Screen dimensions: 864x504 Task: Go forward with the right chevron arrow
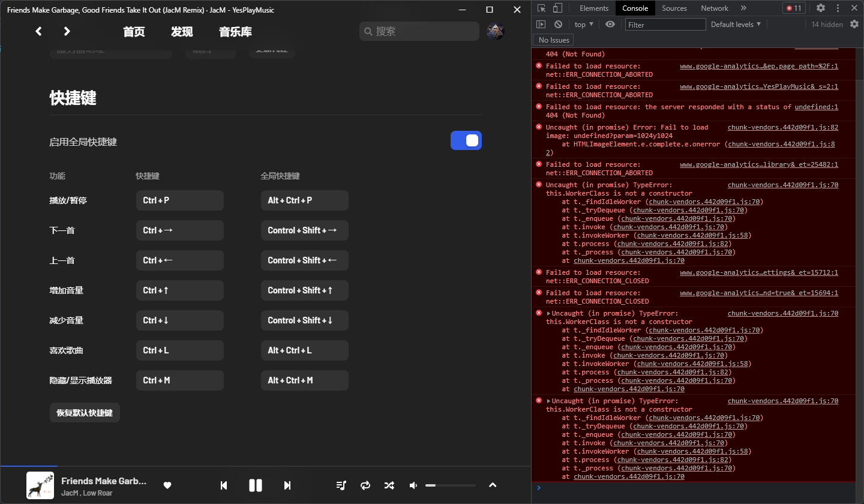pos(67,31)
